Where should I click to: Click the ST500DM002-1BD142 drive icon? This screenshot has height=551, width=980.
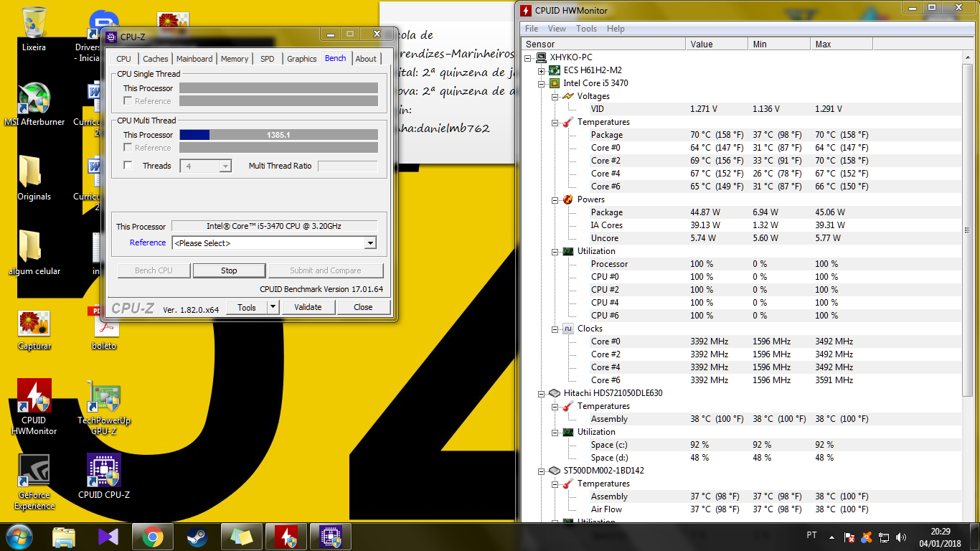click(x=555, y=471)
